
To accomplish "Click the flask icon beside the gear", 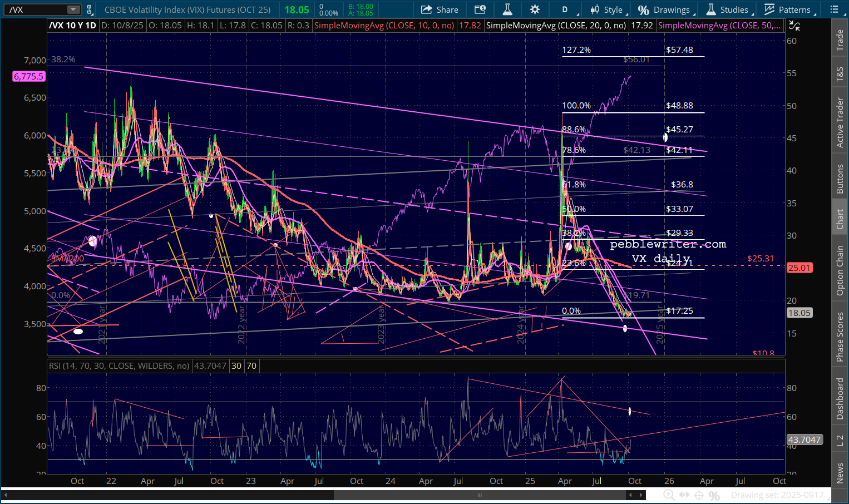I will pos(507,9).
